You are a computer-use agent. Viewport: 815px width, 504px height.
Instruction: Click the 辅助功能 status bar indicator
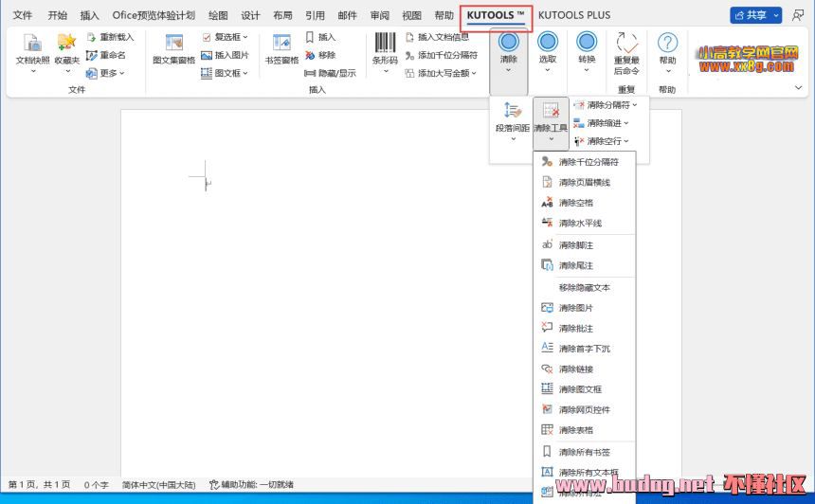tap(252, 485)
